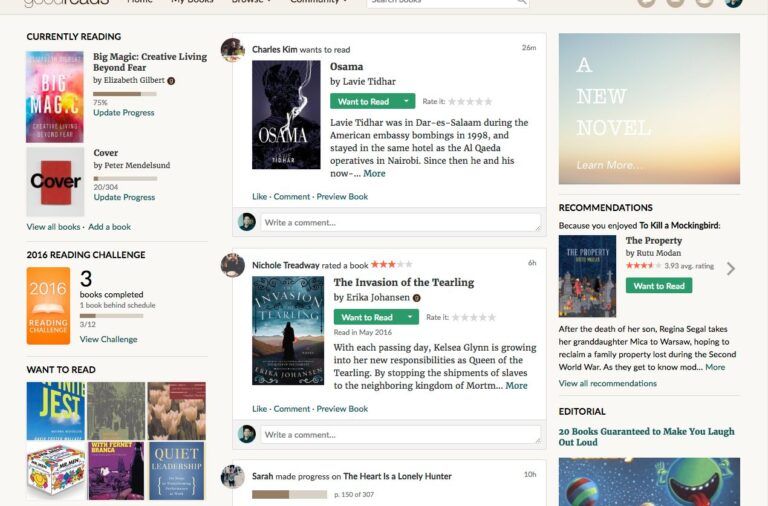768x506 pixels.
Task: Click Want to Read for The Property
Action: [659, 286]
